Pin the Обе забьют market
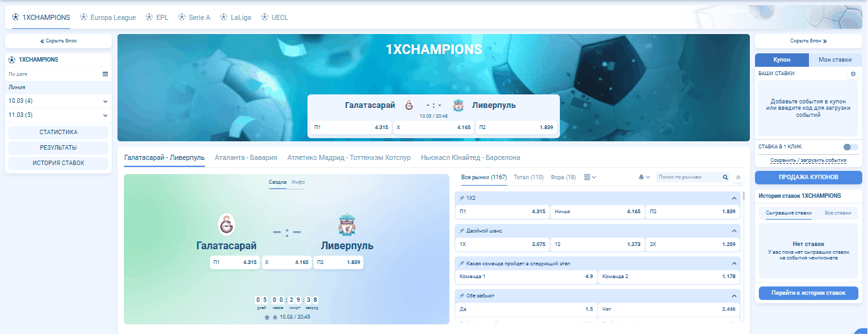 coord(462,295)
